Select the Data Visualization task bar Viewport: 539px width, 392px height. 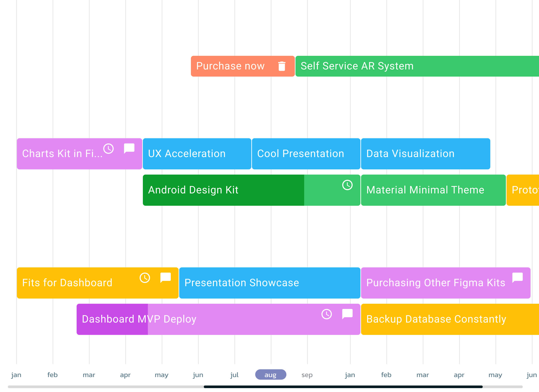click(425, 154)
